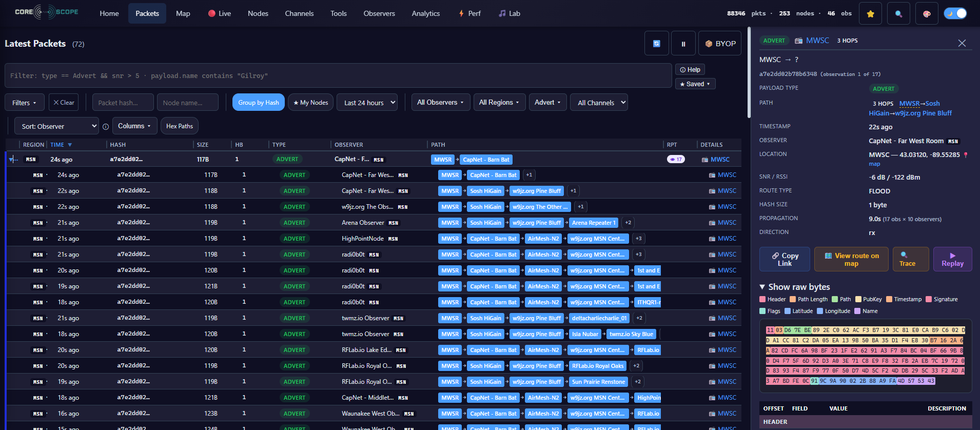Image resolution: width=980 pixels, height=430 pixels.
Task: Toggle dark mode switch
Action: (955, 13)
